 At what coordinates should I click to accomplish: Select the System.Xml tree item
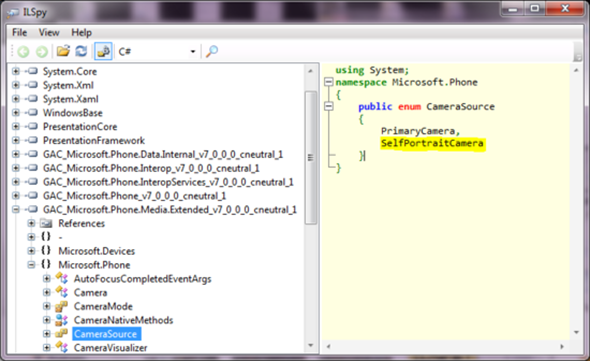click(68, 85)
